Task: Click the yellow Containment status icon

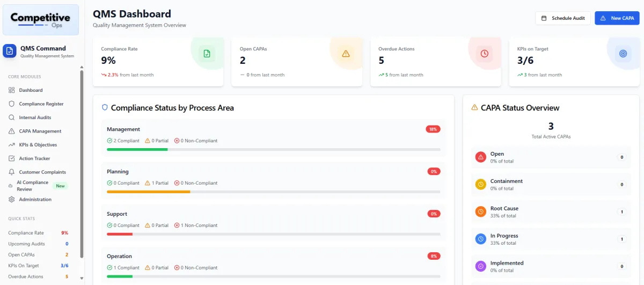Action: [481, 185]
